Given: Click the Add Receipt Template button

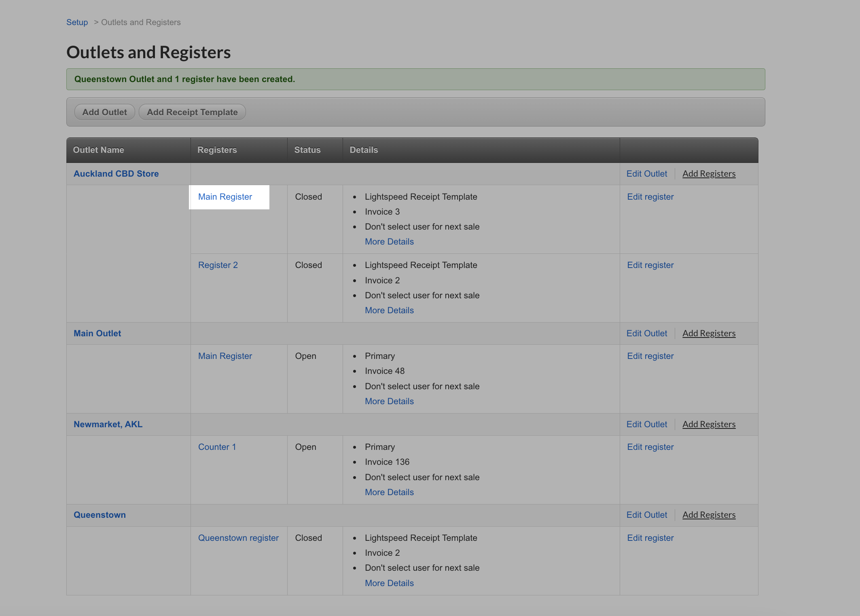Looking at the screenshot, I should point(192,112).
